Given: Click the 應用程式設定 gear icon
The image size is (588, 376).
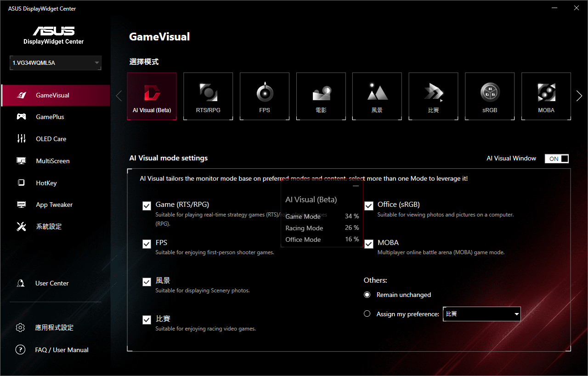Looking at the screenshot, I should click(20, 328).
